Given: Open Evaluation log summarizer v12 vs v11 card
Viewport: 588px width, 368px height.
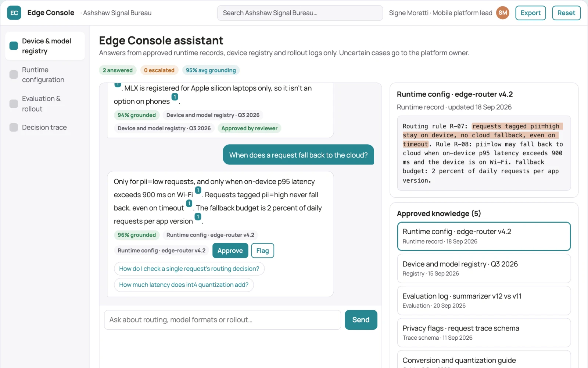Looking at the screenshot, I should click(484, 300).
